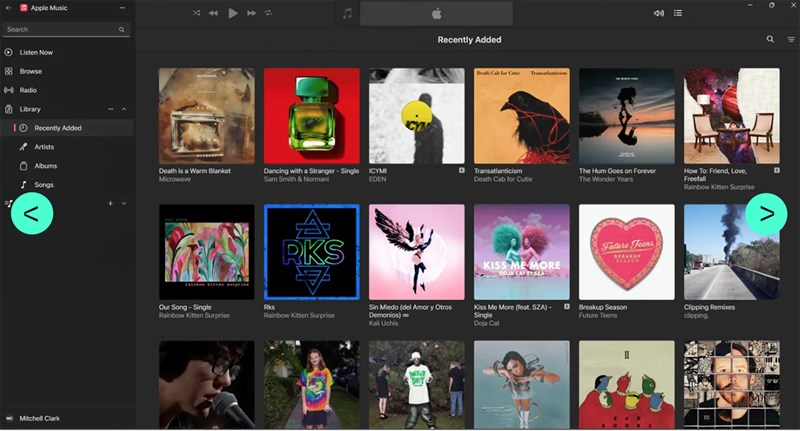Open the Clipping Remixes highway smoke cover
Image resolution: width=800 pixels, height=431 pixels.
[x=732, y=252]
